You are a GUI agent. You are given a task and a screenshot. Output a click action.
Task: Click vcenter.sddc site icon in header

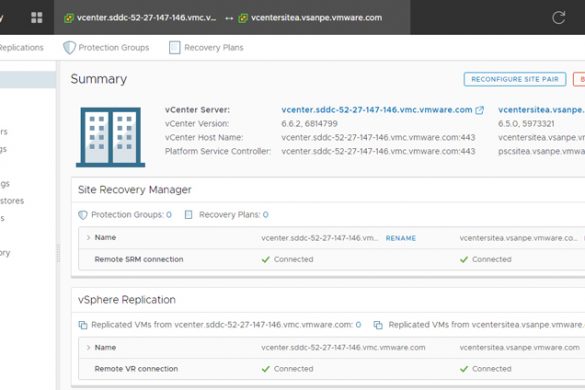point(69,18)
